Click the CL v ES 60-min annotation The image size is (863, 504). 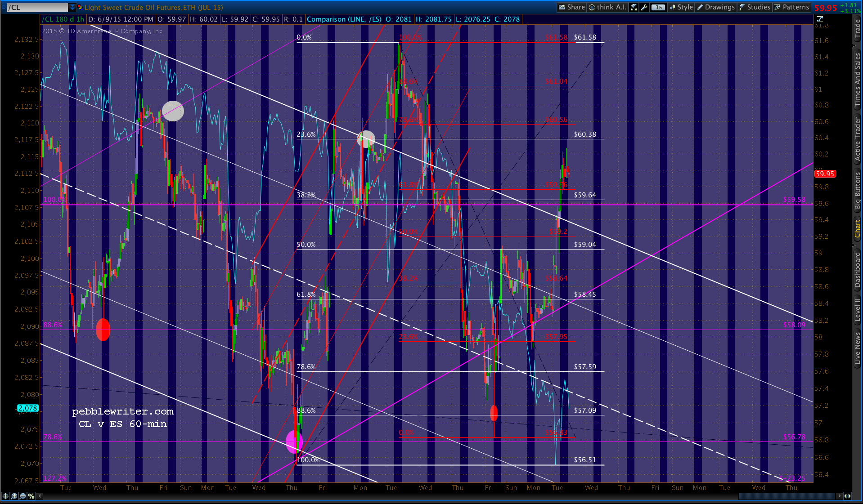123,424
